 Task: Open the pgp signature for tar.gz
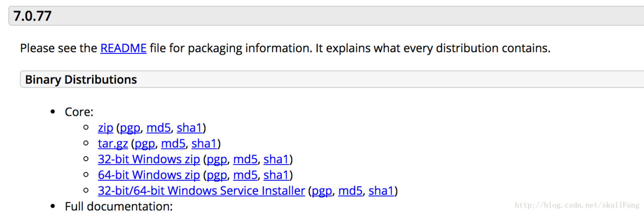pos(144,144)
